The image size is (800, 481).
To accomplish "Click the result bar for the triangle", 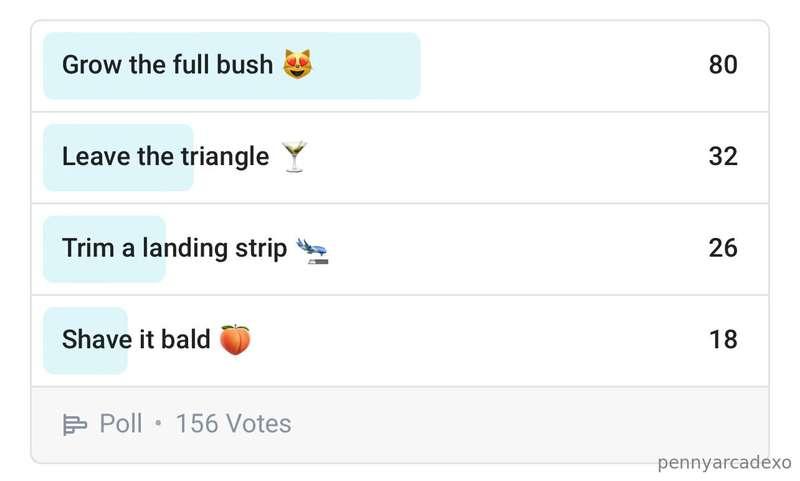I will (x=118, y=158).
